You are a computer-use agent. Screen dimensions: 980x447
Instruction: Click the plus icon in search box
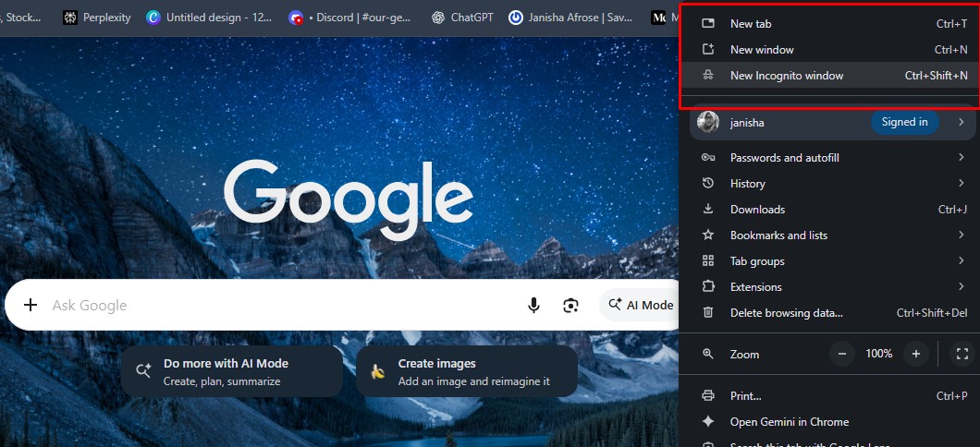click(30, 305)
